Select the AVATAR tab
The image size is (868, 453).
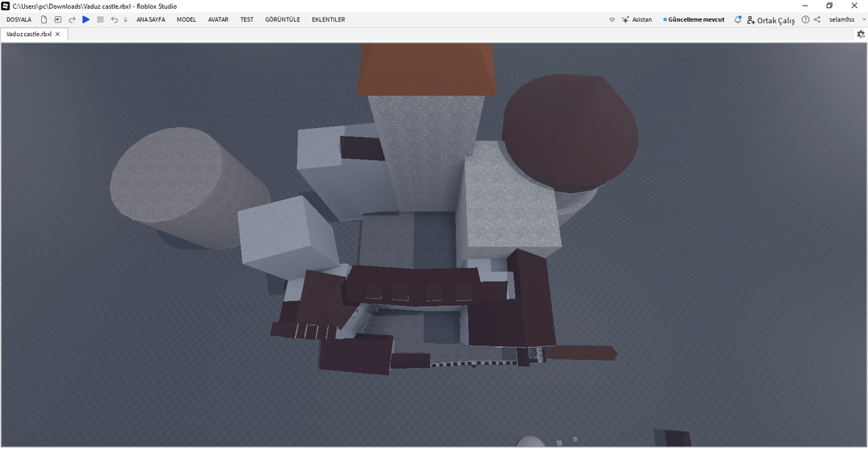(218, 19)
